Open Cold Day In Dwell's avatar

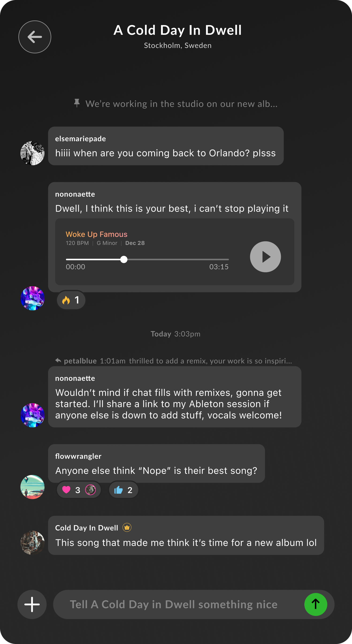pos(32,543)
